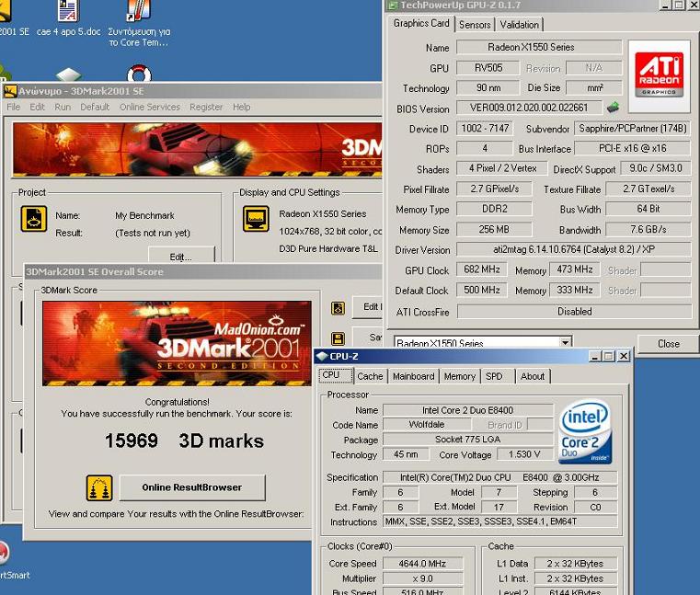This screenshot has height=595, width=700.
Task: Click the Edit... button in the Project section
Action: tap(181, 256)
